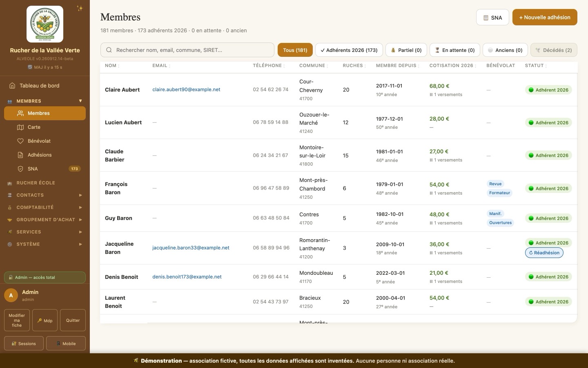Filter by Partiel (0)
Screen dimensions: 588x368
point(406,50)
